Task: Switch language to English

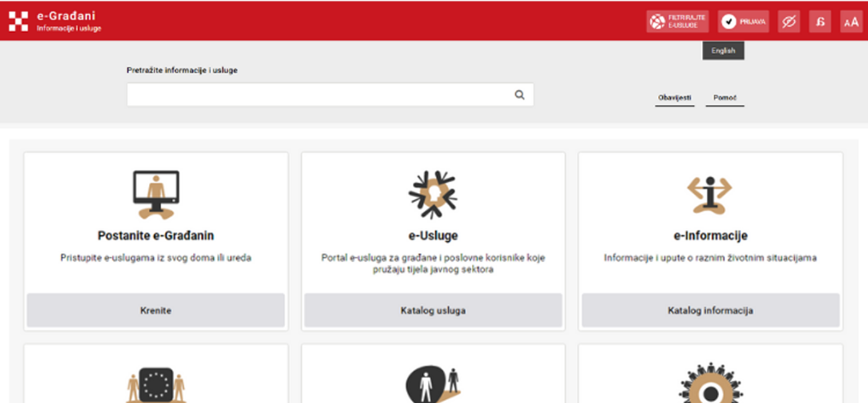Action: click(x=724, y=50)
